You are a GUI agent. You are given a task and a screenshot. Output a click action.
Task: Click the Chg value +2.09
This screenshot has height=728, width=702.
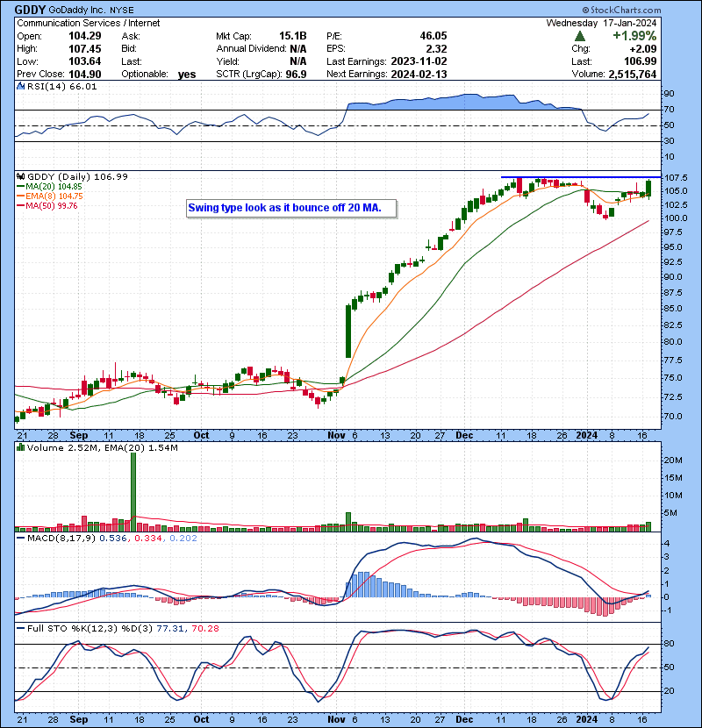click(643, 49)
